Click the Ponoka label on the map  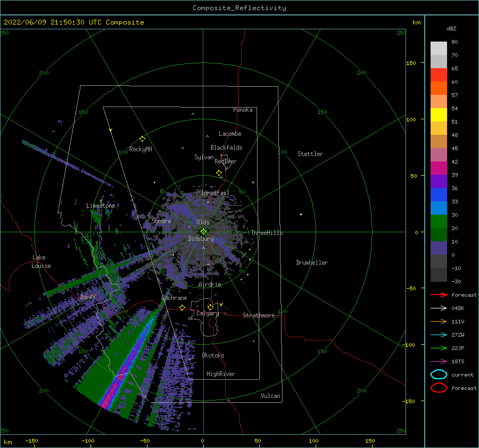(243, 110)
